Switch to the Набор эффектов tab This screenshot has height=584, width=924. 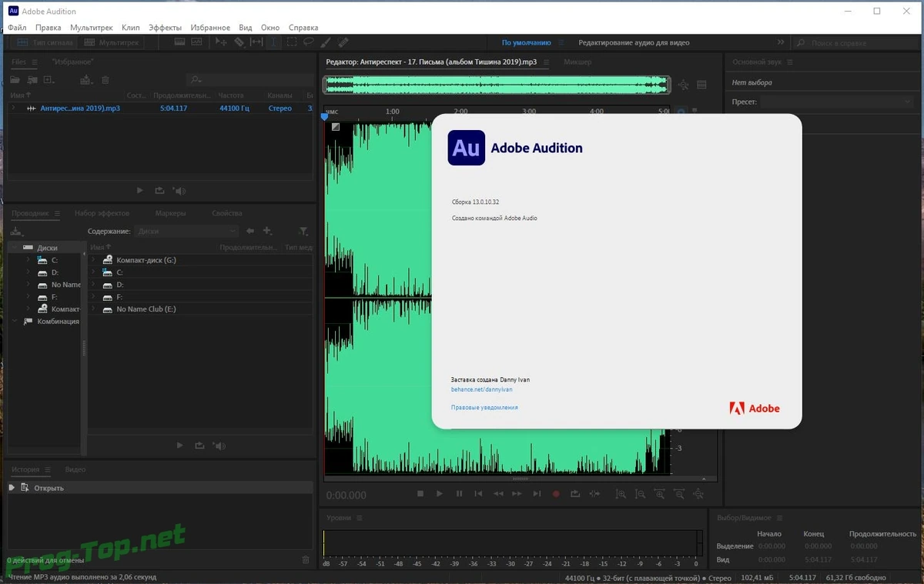click(102, 213)
